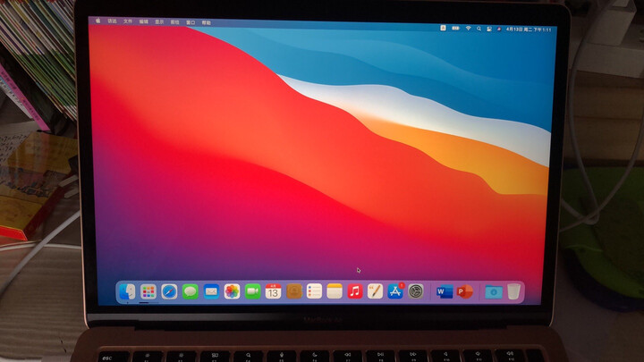
Task: Open the Downloads folder in the Dock
Action: (493, 291)
